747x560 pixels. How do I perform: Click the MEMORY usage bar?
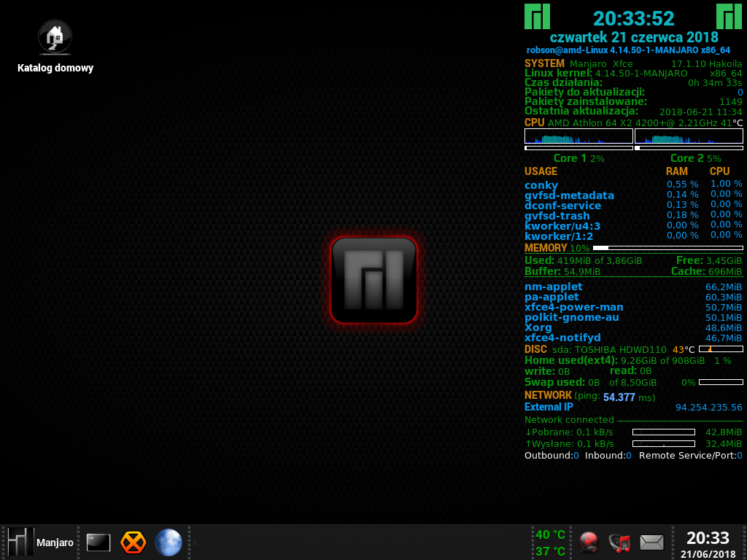coord(668,248)
